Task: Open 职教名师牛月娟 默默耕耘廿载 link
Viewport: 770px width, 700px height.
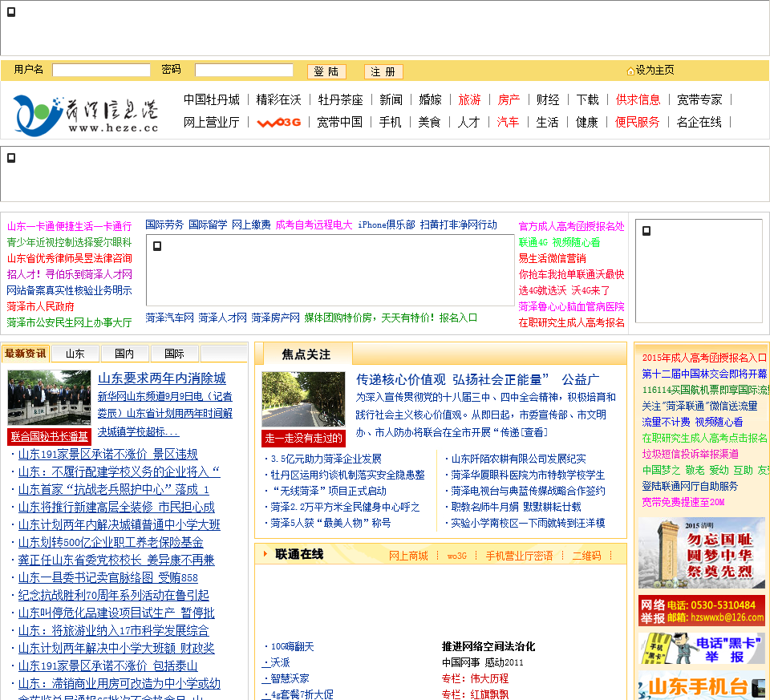Action: [x=516, y=507]
